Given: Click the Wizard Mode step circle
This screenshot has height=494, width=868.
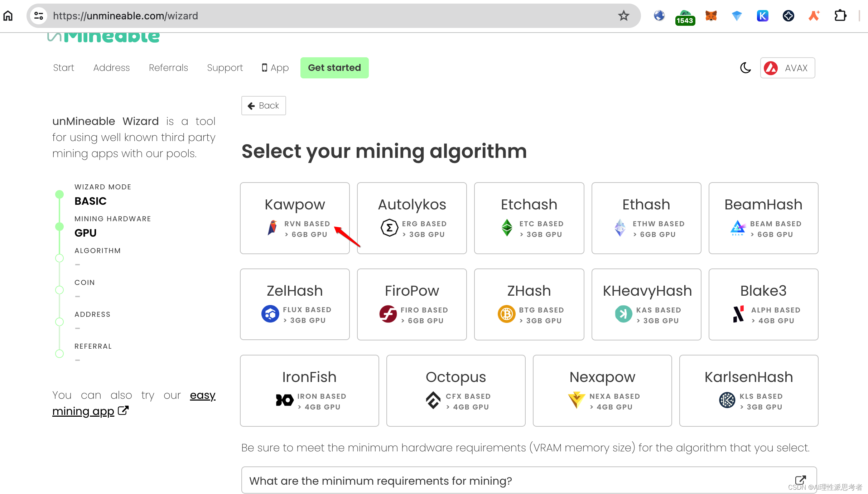Looking at the screenshot, I should coord(59,194).
